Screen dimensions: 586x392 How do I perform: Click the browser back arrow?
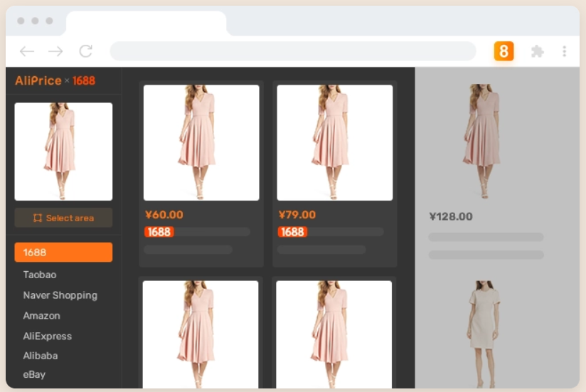coord(27,51)
